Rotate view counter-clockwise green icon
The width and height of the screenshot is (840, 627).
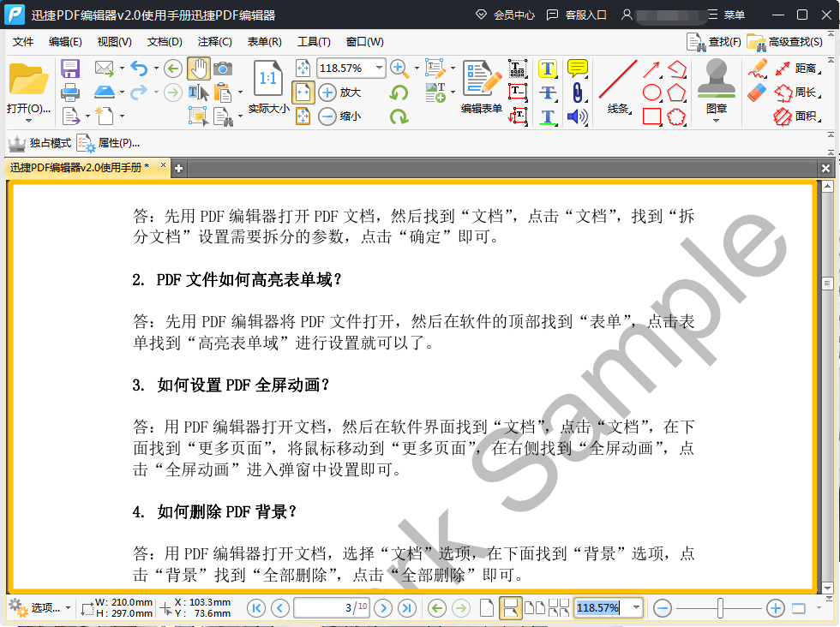point(399,93)
